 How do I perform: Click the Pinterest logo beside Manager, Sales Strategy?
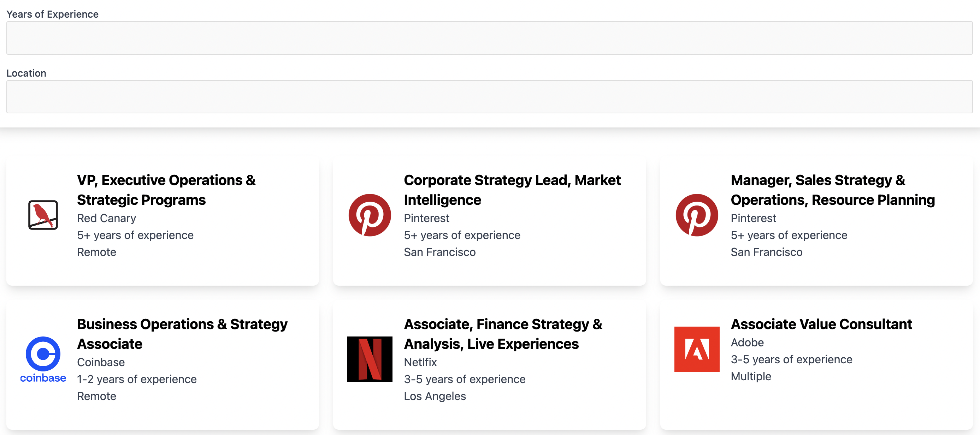coord(697,215)
